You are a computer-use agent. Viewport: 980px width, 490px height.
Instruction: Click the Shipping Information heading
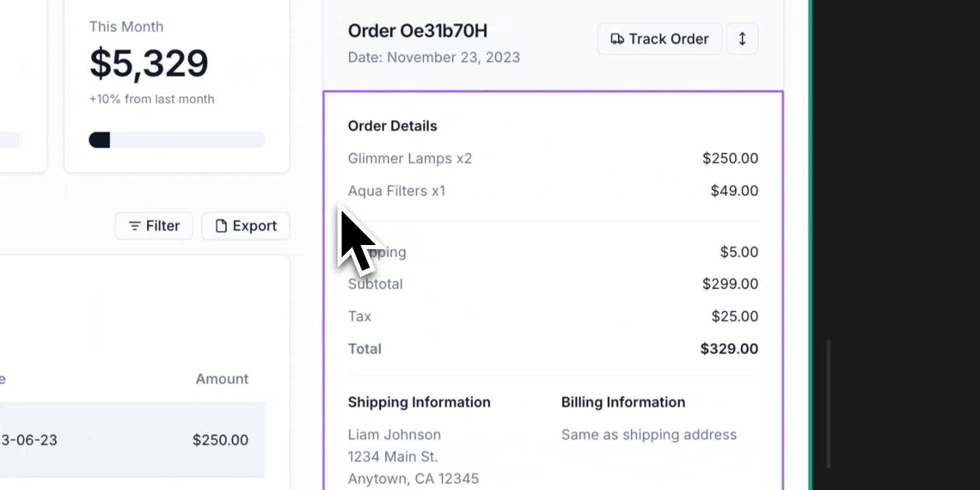pos(419,402)
